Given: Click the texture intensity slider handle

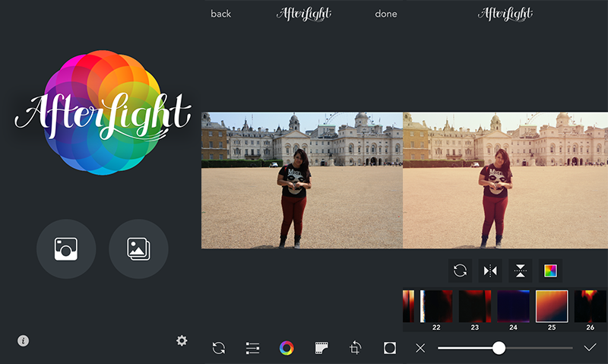Looking at the screenshot, I should click(x=499, y=348).
